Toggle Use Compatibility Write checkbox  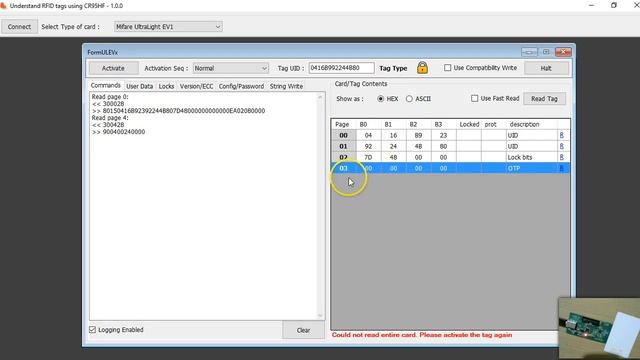click(x=448, y=68)
